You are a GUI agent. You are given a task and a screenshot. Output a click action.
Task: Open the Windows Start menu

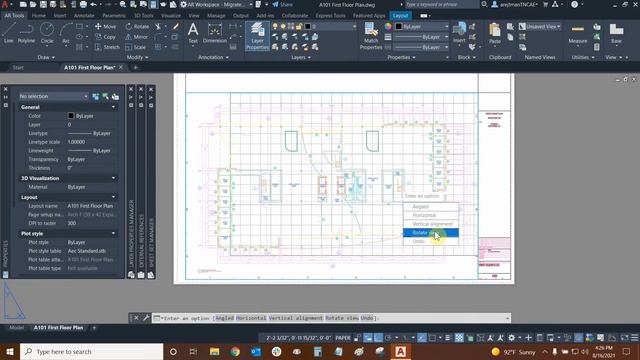[x=10, y=351]
